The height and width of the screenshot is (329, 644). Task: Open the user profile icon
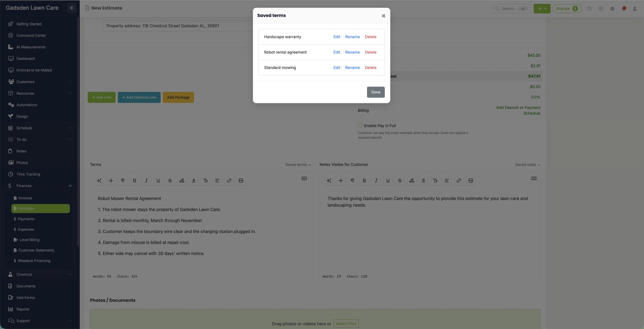coord(635,8)
